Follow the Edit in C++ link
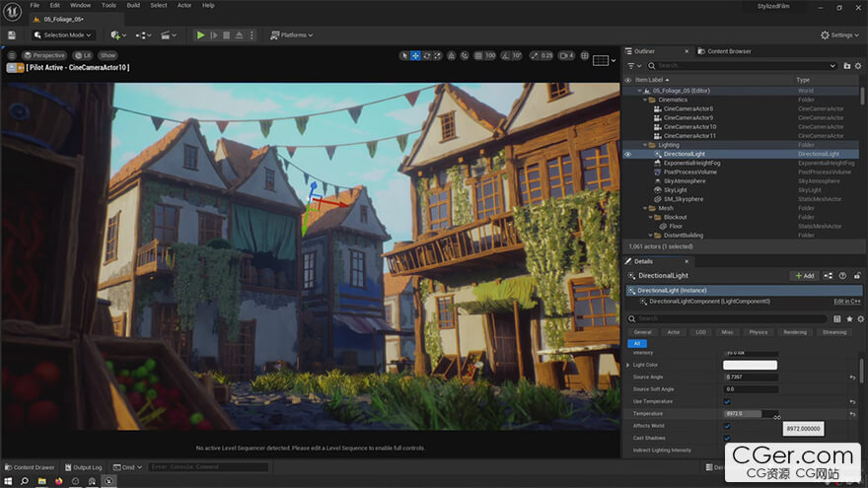The height and width of the screenshot is (488, 868). [x=847, y=302]
